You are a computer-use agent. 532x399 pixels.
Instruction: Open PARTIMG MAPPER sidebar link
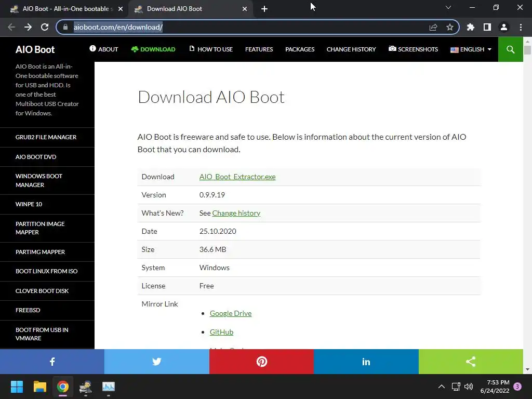(40, 252)
